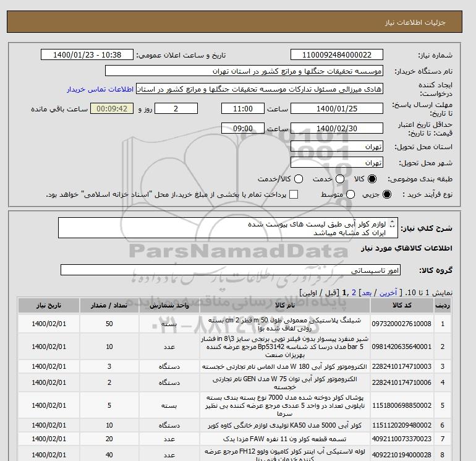476x461 pixels.
Task: Click item code 1151800698850002
Action: (402, 405)
